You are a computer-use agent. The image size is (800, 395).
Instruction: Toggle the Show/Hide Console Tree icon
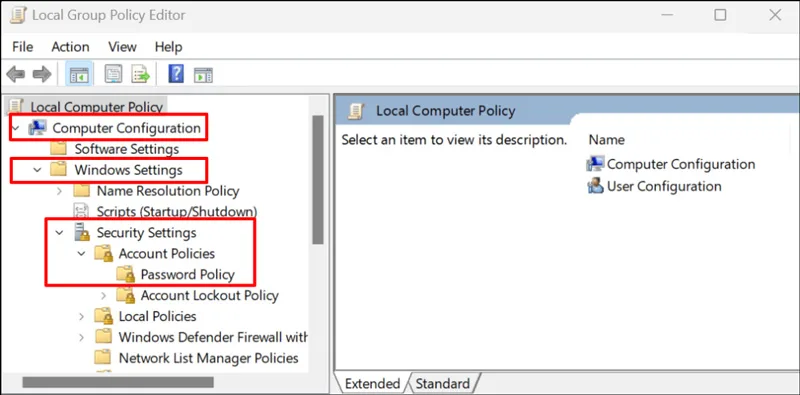pos(79,75)
